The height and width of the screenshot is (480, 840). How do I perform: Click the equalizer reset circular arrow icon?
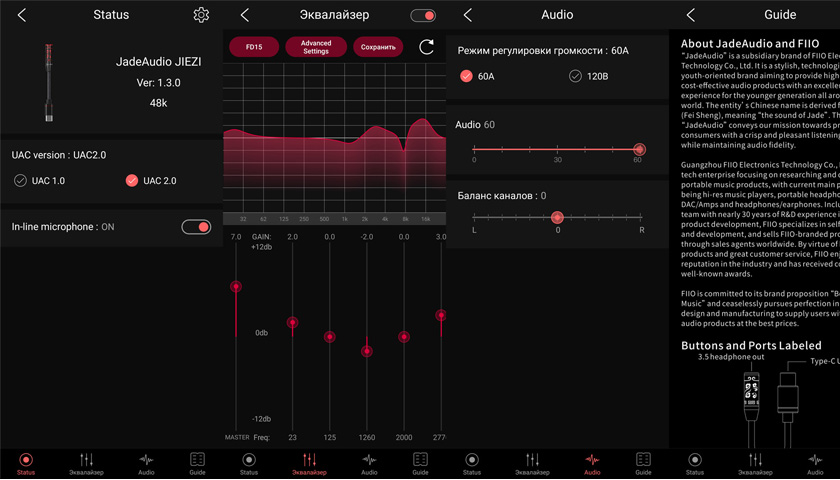(x=426, y=47)
